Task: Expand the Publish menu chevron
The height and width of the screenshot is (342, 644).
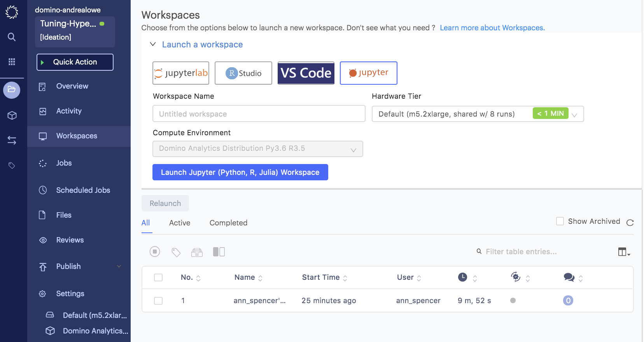Action: (119, 266)
